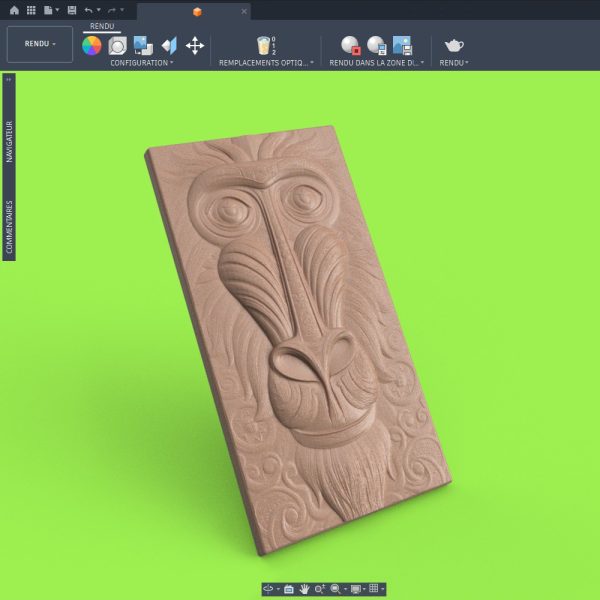Activate the Look At camera tool

[289, 589]
